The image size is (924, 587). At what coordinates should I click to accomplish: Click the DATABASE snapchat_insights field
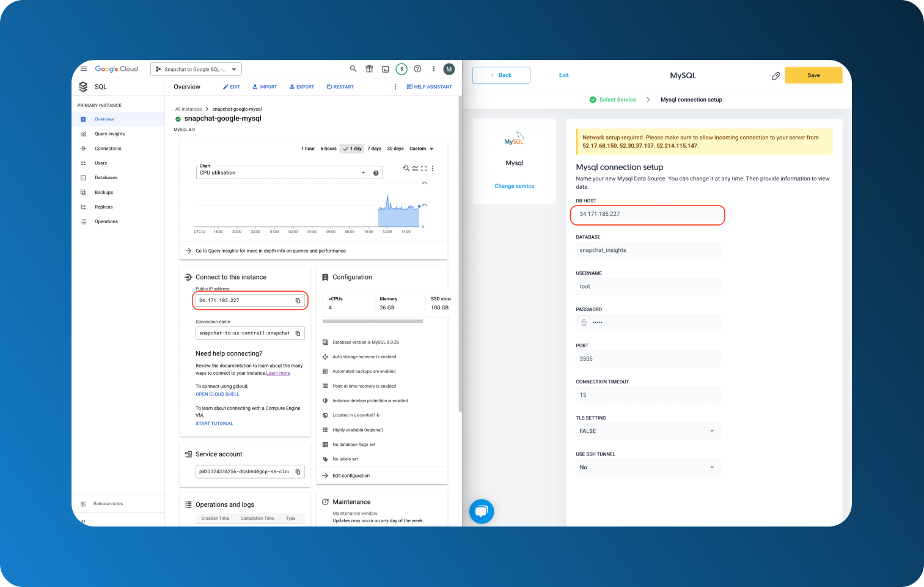click(648, 250)
